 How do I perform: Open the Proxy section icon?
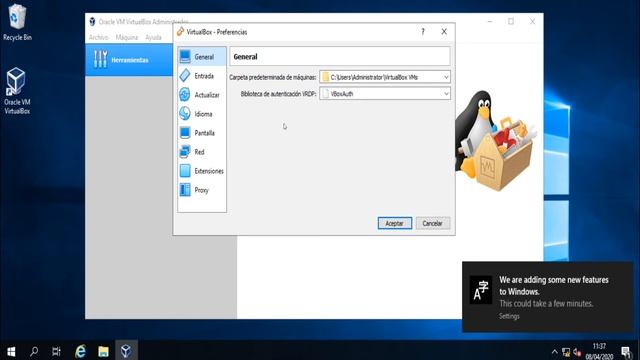pos(185,190)
